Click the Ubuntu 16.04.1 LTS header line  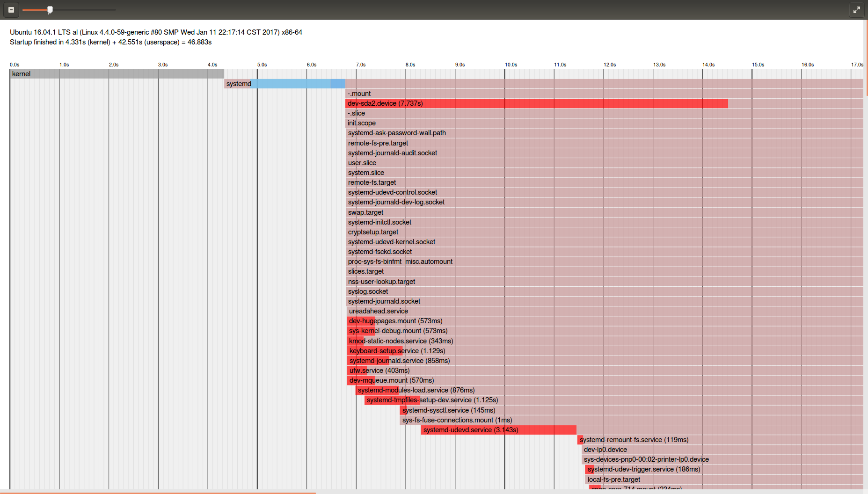[156, 32]
